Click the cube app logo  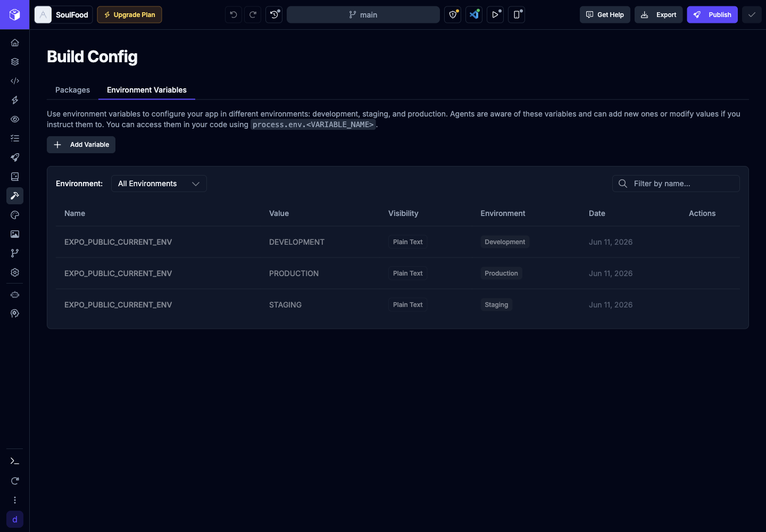click(x=15, y=15)
